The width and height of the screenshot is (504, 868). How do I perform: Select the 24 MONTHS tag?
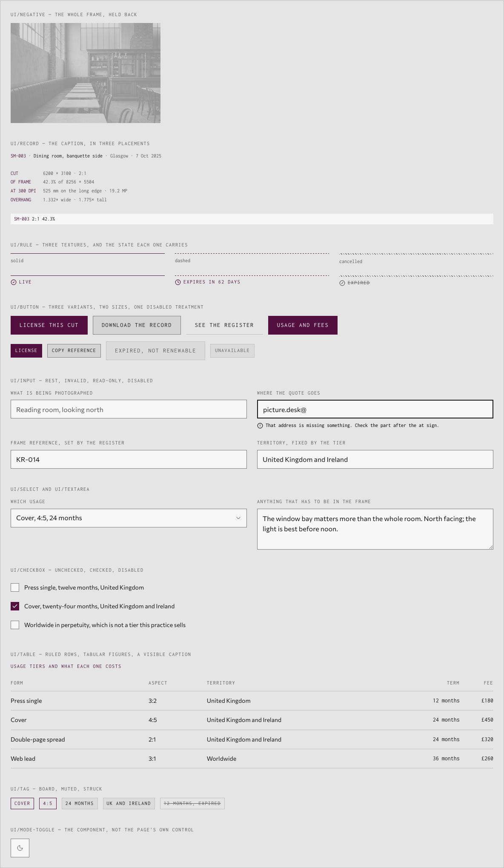[x=80, y=803]
